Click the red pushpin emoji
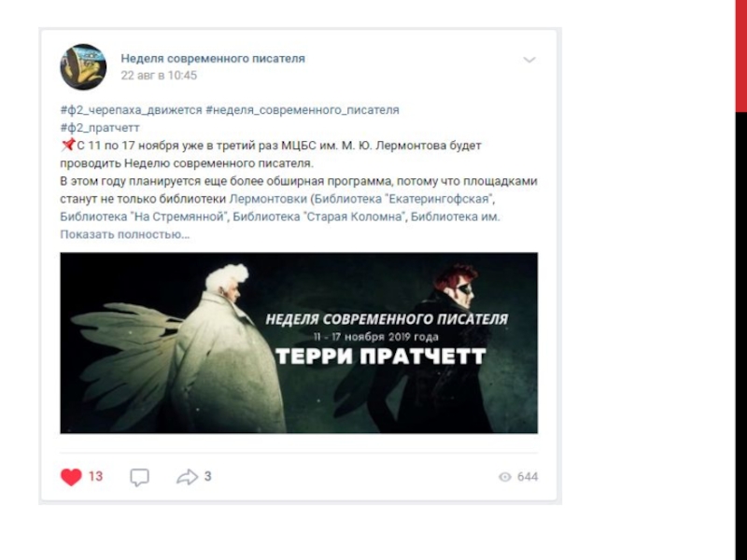 (x=68, y=145)
